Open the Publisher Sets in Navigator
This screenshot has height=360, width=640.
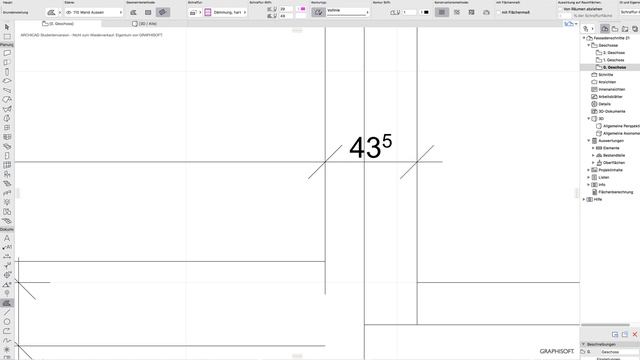(635, 29)
